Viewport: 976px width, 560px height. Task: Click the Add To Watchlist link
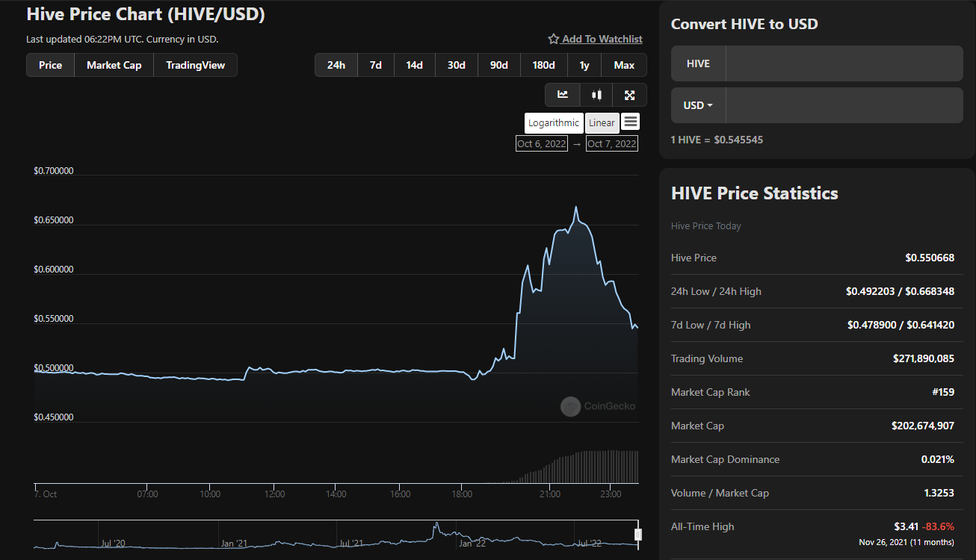coord(602,39)
